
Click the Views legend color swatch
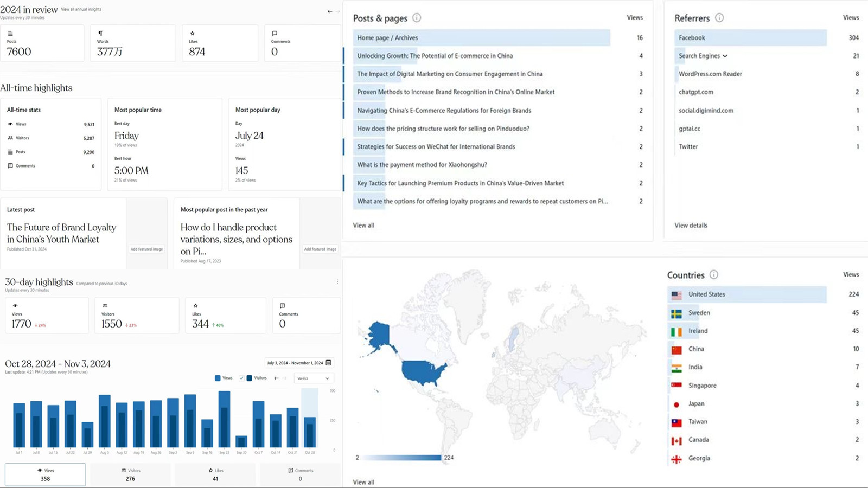(218, 378)
